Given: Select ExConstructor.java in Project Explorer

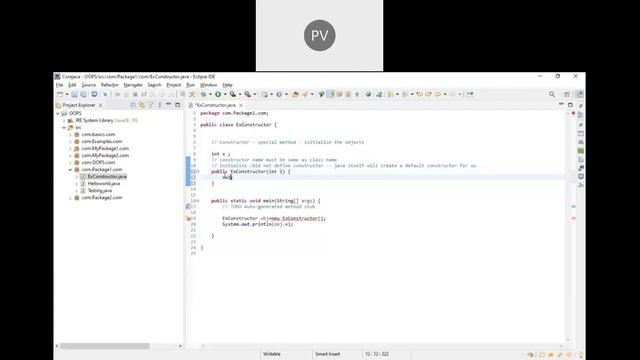Looking at the screenshot, I should coord(107,177).
